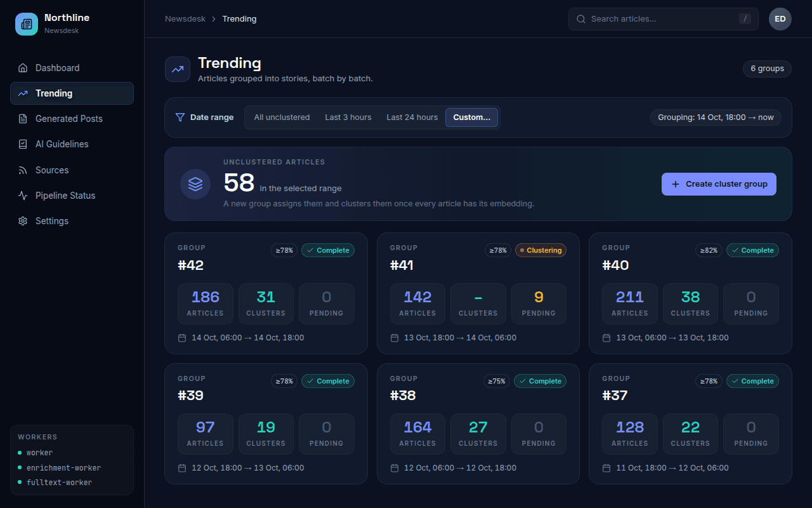This screenshot has height=508, width=812.
Task: Click the magnifier icon in the search box
Action: tap(580, 19)
